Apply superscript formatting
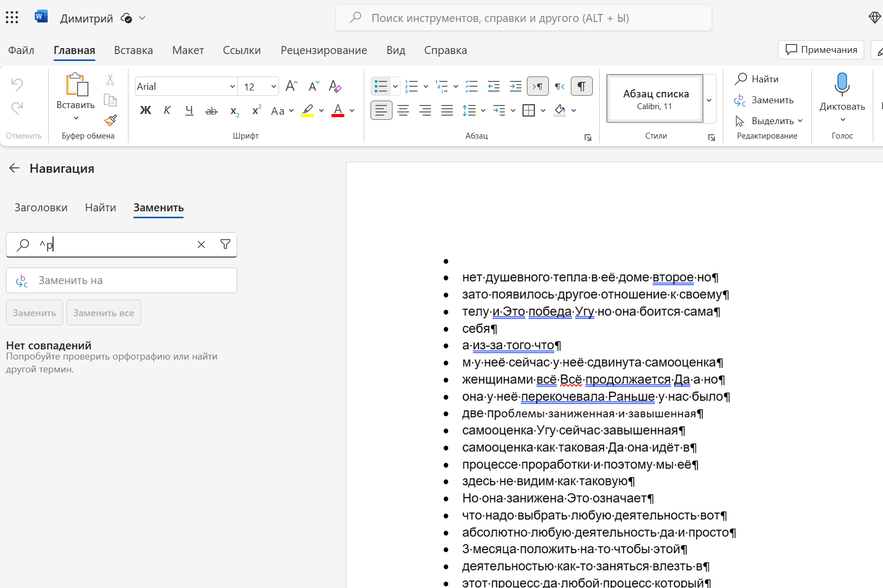 tap(256, 110)
